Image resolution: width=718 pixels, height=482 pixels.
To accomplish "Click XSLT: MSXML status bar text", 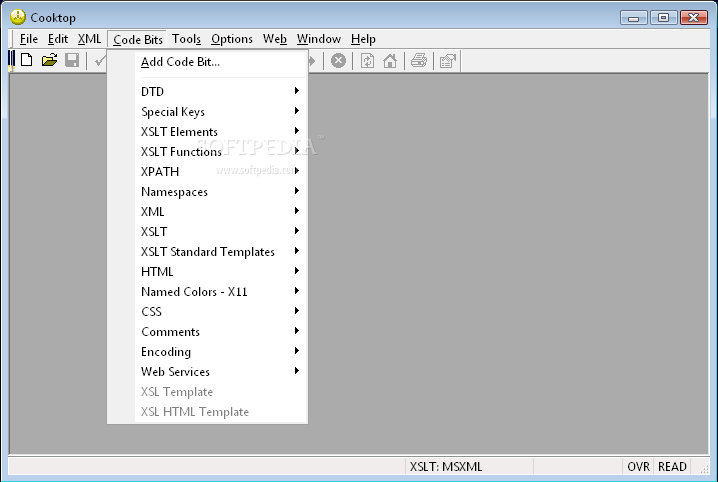I will tap(446, 466).
